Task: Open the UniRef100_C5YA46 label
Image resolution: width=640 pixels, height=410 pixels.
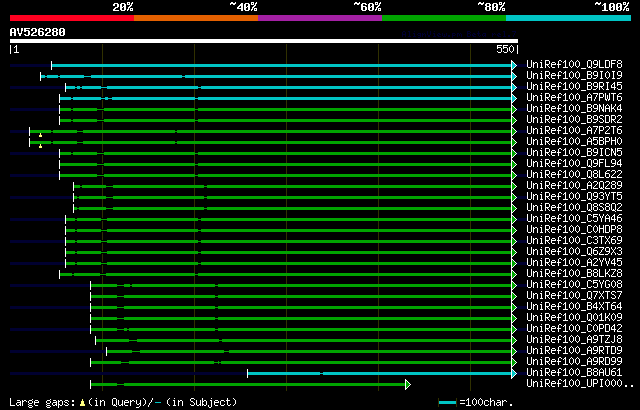Action: (x=574, y=219)
